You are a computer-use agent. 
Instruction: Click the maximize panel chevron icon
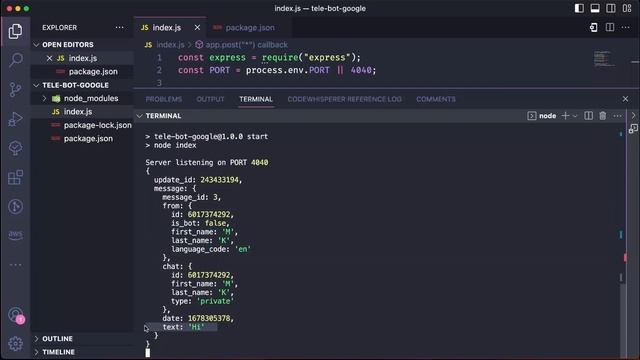[633, 116]
